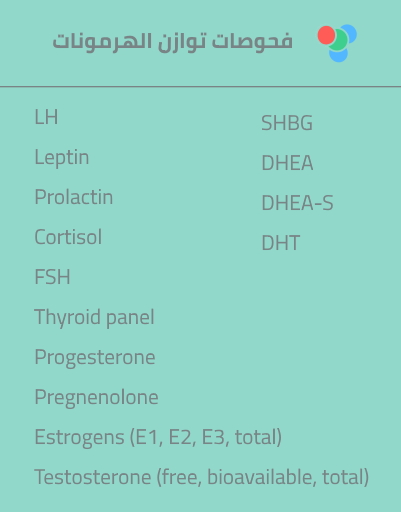Image resolution: width=401 pixels, height=512 pixels.
Task: Click the red circle in the logo
Action: [x=326, y=35]
